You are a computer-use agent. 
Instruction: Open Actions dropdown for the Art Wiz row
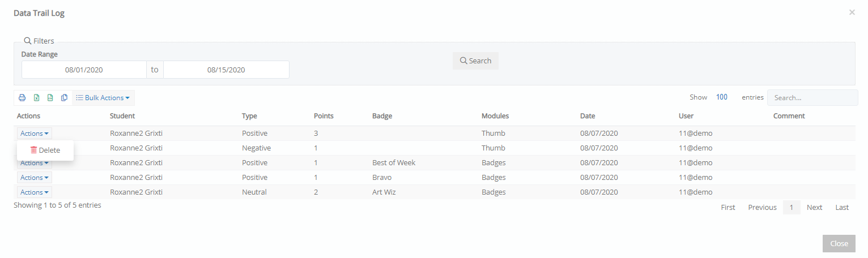coord(35,192)
